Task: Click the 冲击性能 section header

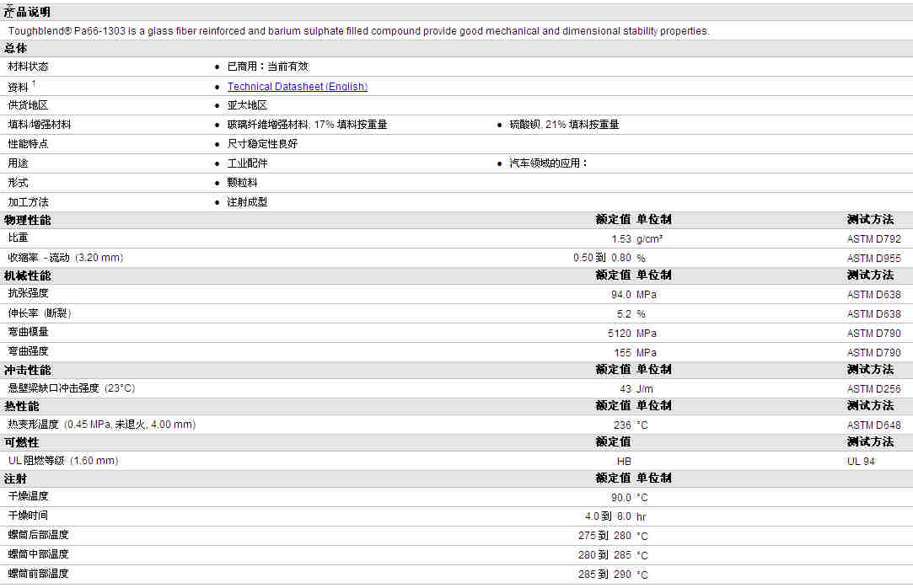Action: 27,371
